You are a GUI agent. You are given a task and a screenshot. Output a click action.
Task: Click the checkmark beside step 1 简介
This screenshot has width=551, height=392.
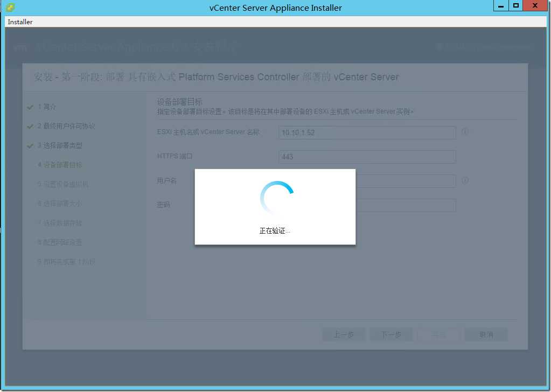click(x=30, y=107)
